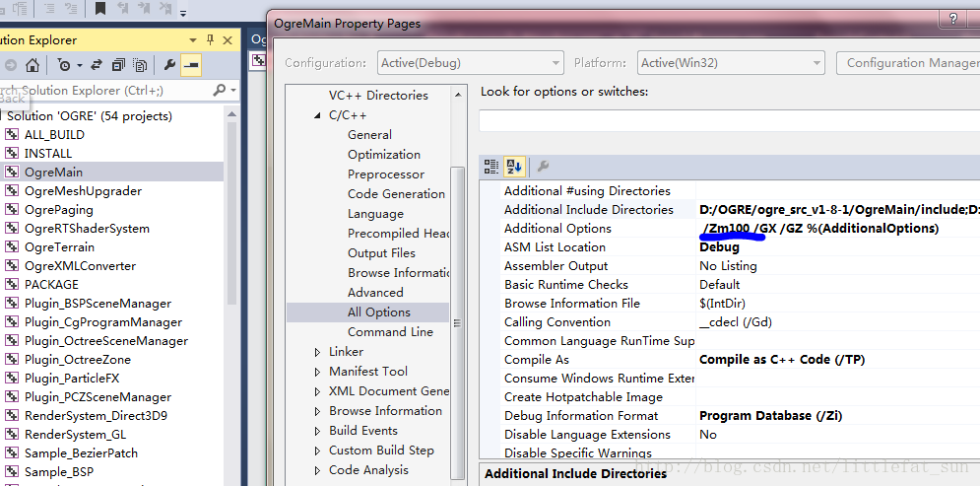
Task: Select RenderSystem_GL project
Action: (75, 435)
